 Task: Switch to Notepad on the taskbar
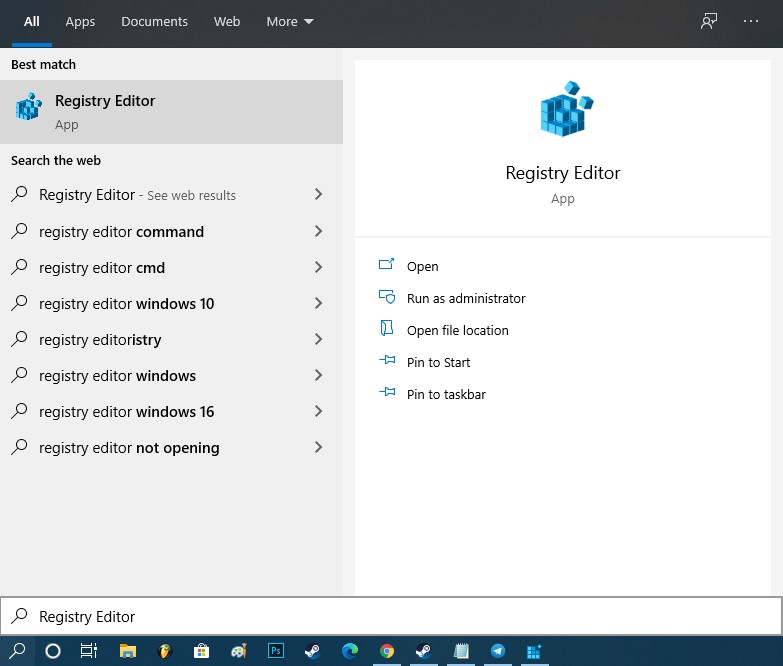(x=460, y=651)
